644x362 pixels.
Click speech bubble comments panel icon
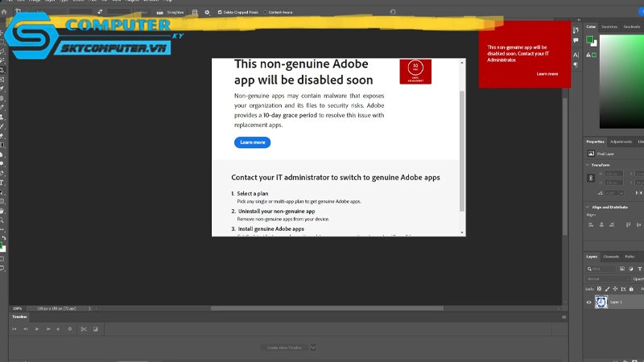click(576, 40)
